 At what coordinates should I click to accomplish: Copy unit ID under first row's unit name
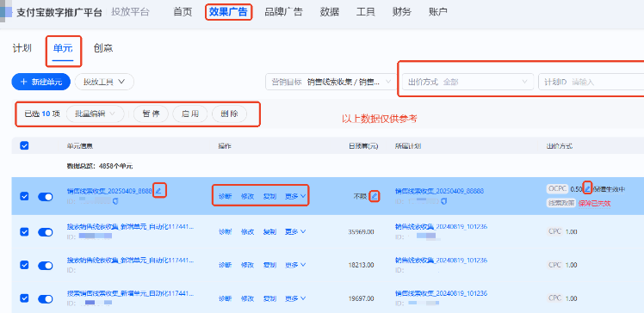[x=115, y=201]
